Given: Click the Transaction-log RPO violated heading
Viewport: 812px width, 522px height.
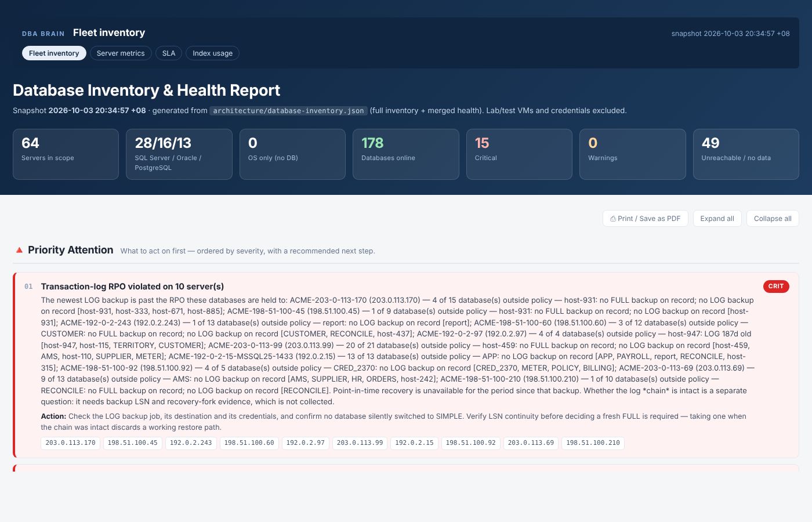Looking at the screenshot, I should pyautogui.click(x=132, y=287).
